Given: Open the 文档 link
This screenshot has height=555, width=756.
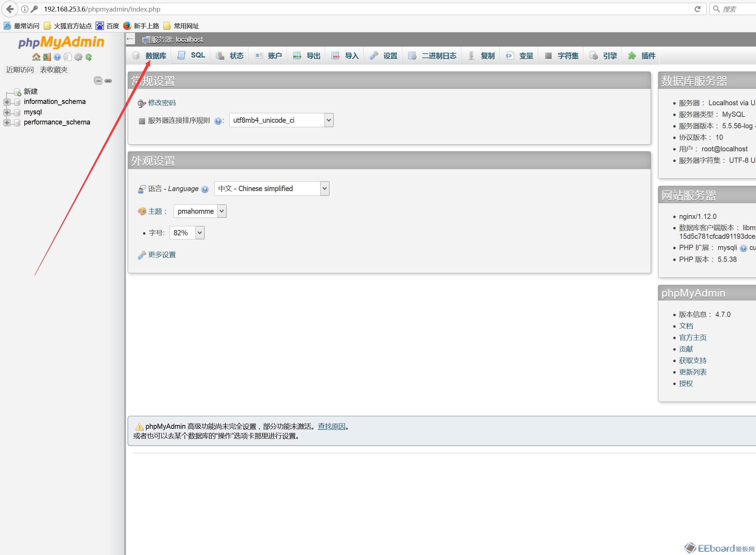Looking at the screenshot, I should [686, 326].
